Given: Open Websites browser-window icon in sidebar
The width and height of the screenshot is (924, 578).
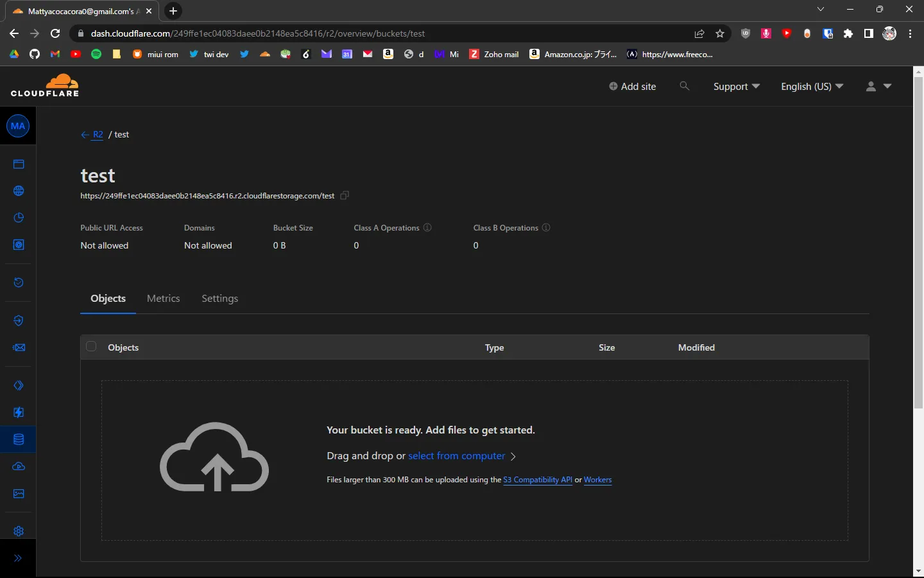Looking at the screenshot, I should tap(19, 164).
